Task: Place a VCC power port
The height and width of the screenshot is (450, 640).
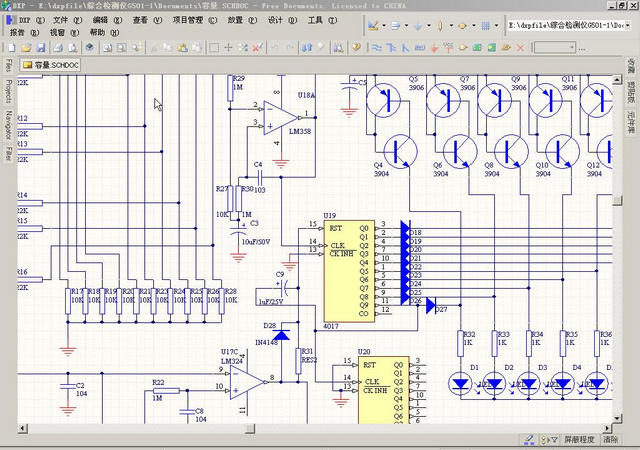Action: click(448, 48)
